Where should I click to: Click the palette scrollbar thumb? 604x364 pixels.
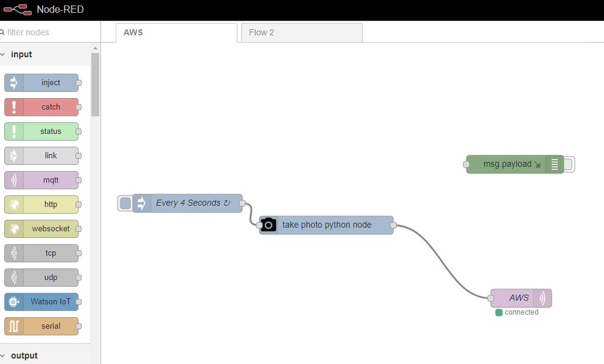coord(95,85)
